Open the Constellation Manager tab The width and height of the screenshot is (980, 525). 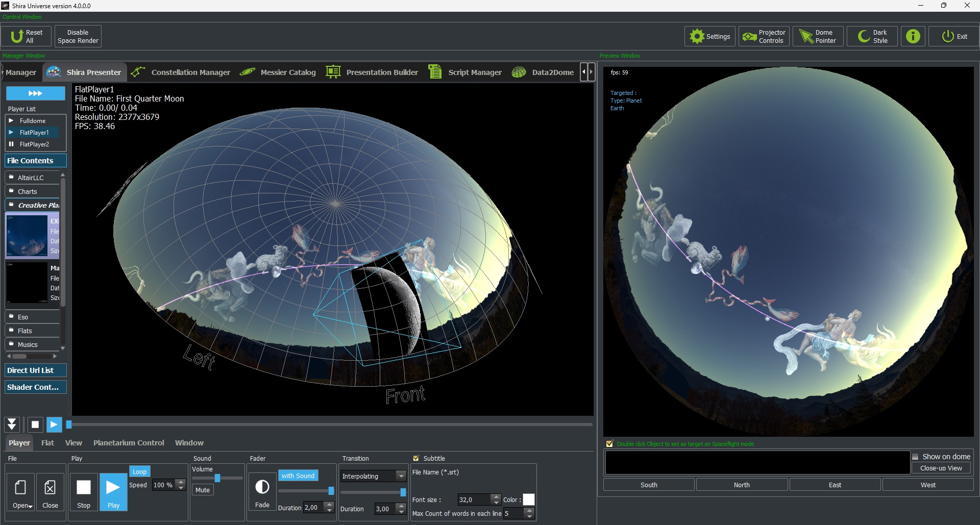coord(181,72)
